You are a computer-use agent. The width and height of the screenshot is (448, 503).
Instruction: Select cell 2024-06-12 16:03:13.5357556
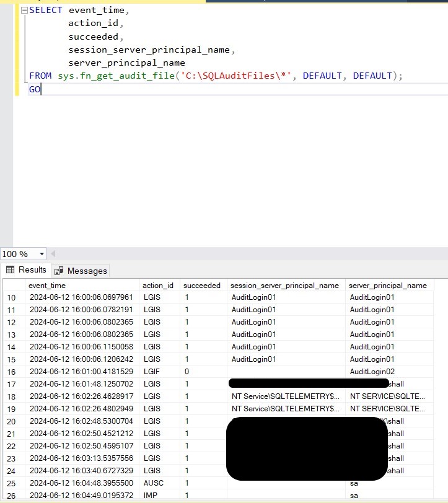coord(82,458)
